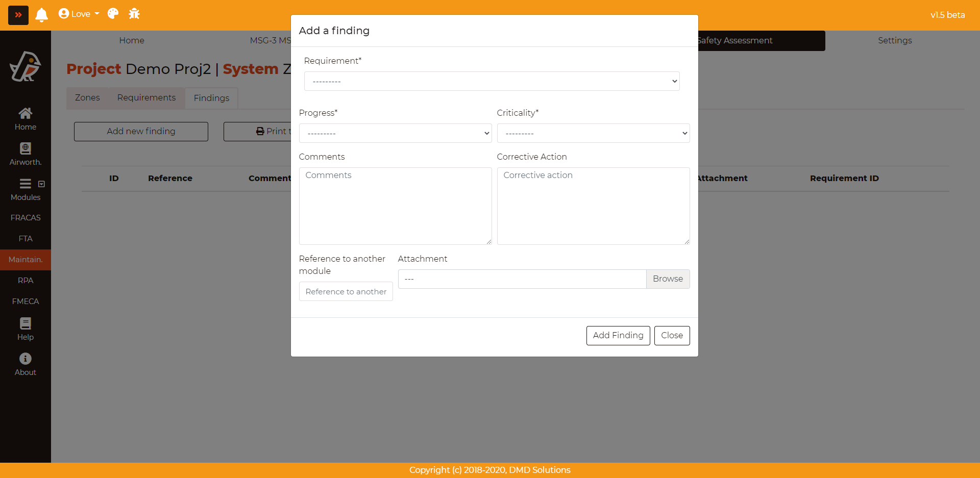
Task: Go to Home in the sidebar
Action: 26,119
